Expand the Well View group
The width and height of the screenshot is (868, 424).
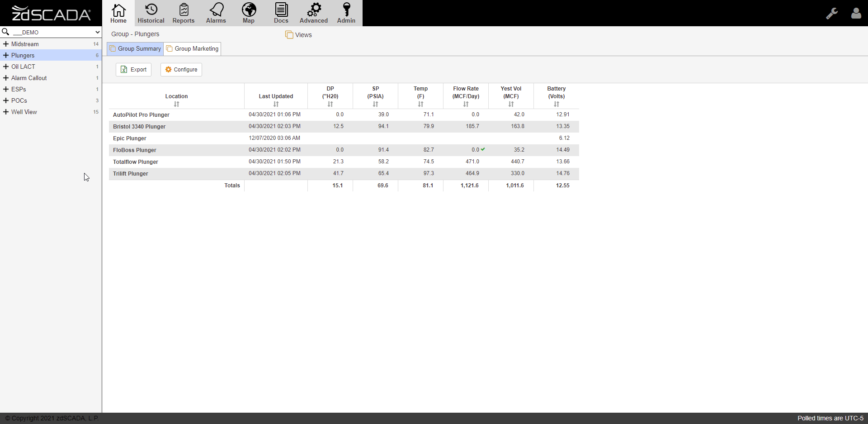(6, 112)
